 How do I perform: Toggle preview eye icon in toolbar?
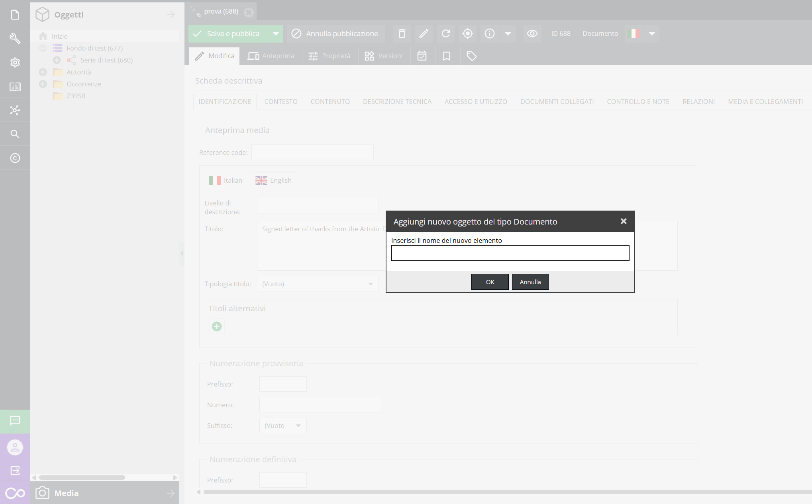pyautogui.click(x=532, y=33)
